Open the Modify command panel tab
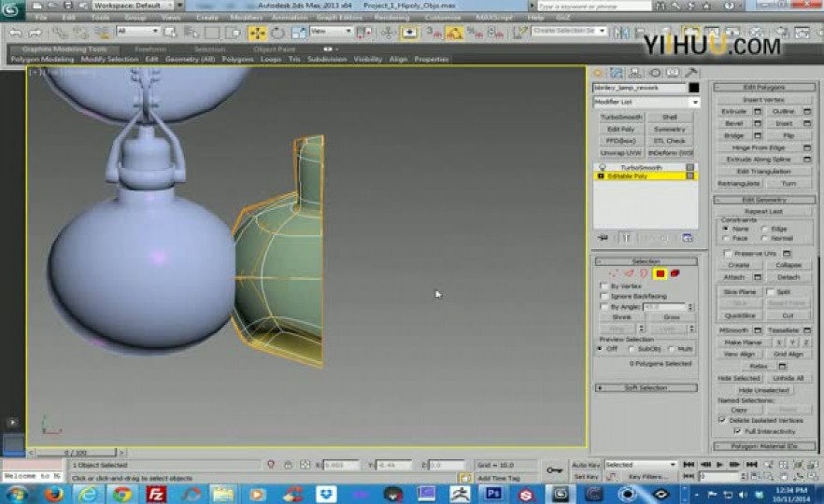Viewport: 824px width, 504px height. click(617, 73)
